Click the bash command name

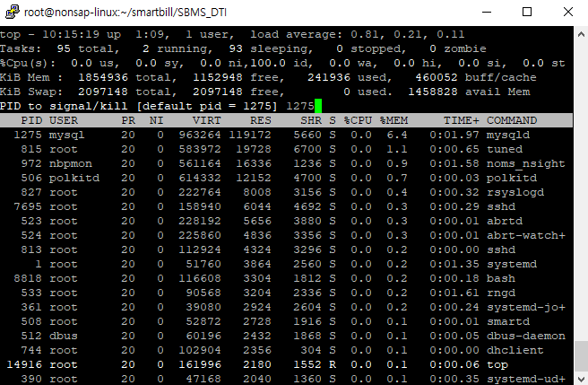[x=501, y=278]
